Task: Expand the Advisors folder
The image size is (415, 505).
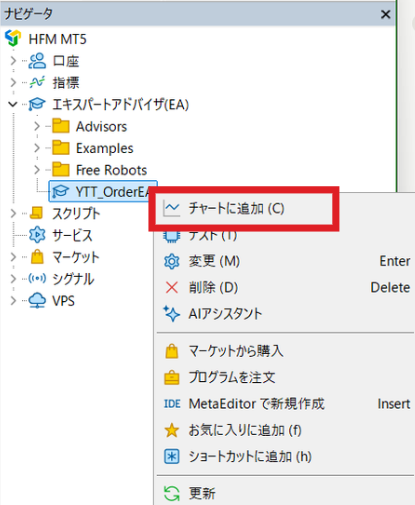Action: pos(37,126)
